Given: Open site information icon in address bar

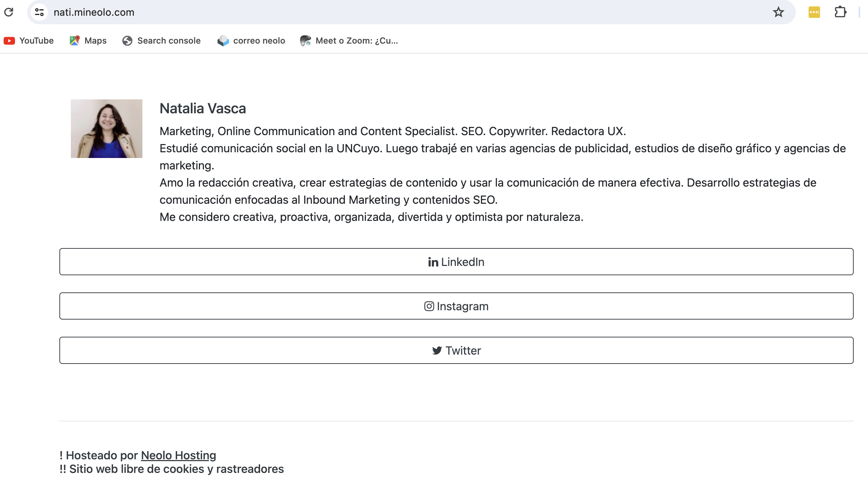Looking at the screenshot, I should pos(39,12).
